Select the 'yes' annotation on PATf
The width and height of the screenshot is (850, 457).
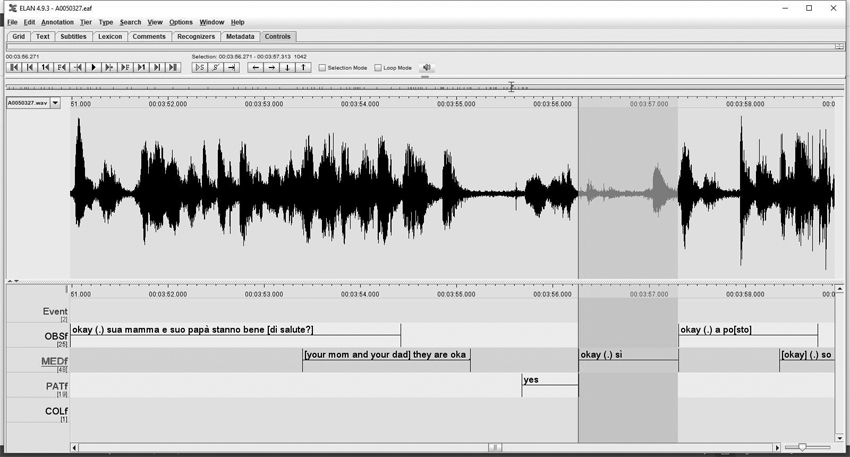click(x=550, y=379)
